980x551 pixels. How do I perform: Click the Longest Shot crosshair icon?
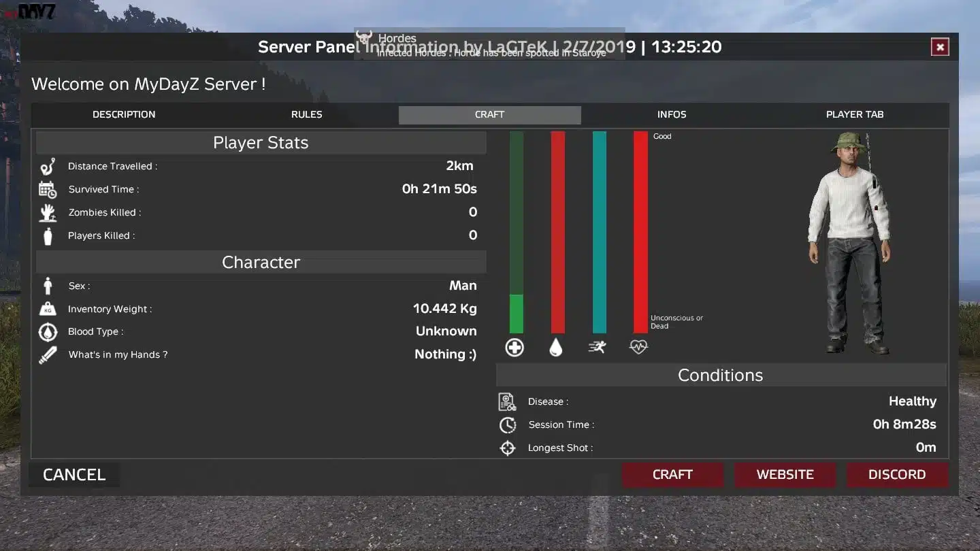508,448
